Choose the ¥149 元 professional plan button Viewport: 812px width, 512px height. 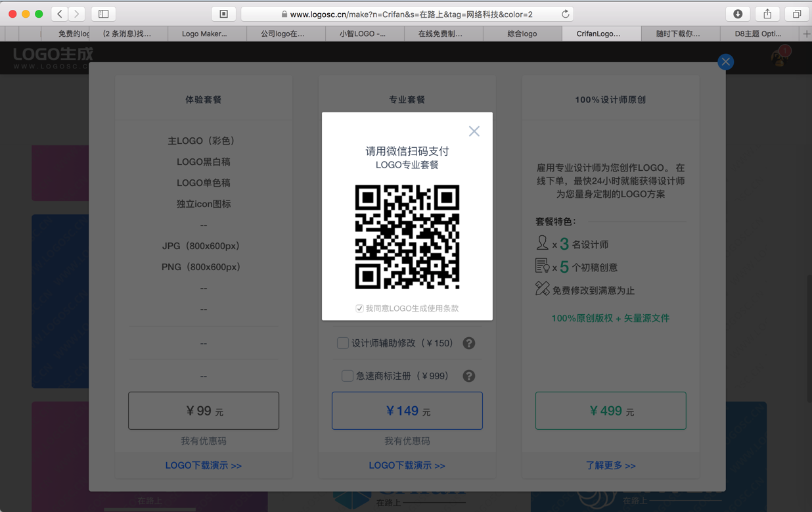click(407, 411)
